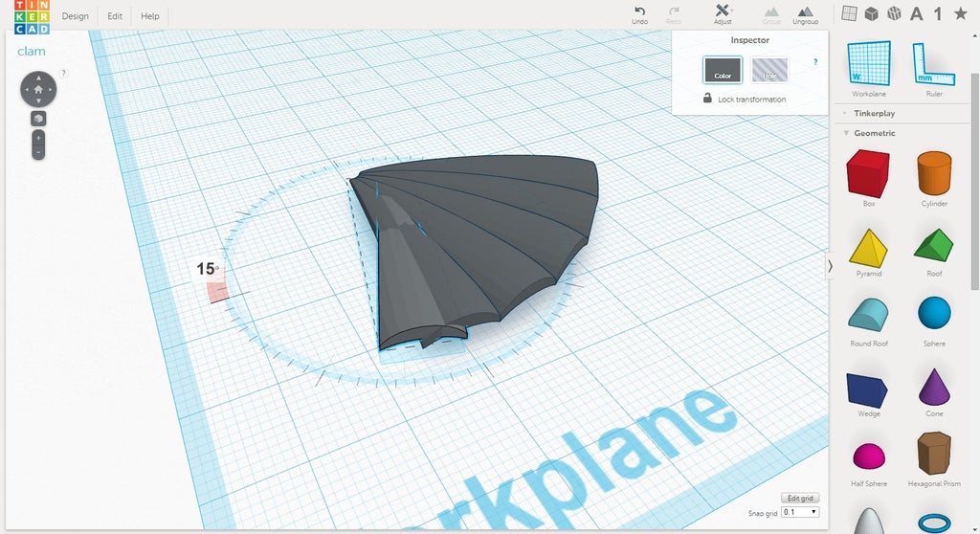Click the shapes panel scrollbar
This screenshot has height=534, width=980.
click(x=974, y=181)
